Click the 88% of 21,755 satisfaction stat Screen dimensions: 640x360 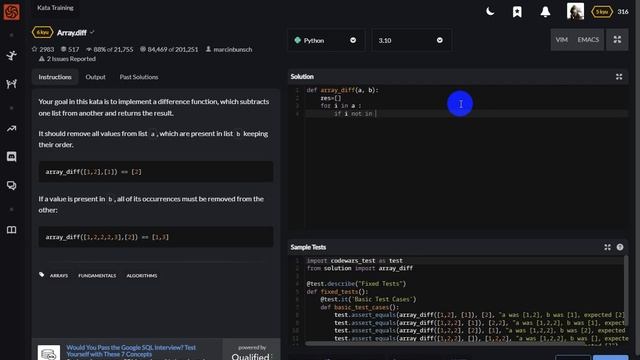pyautogui.click(x=109, y=49)
